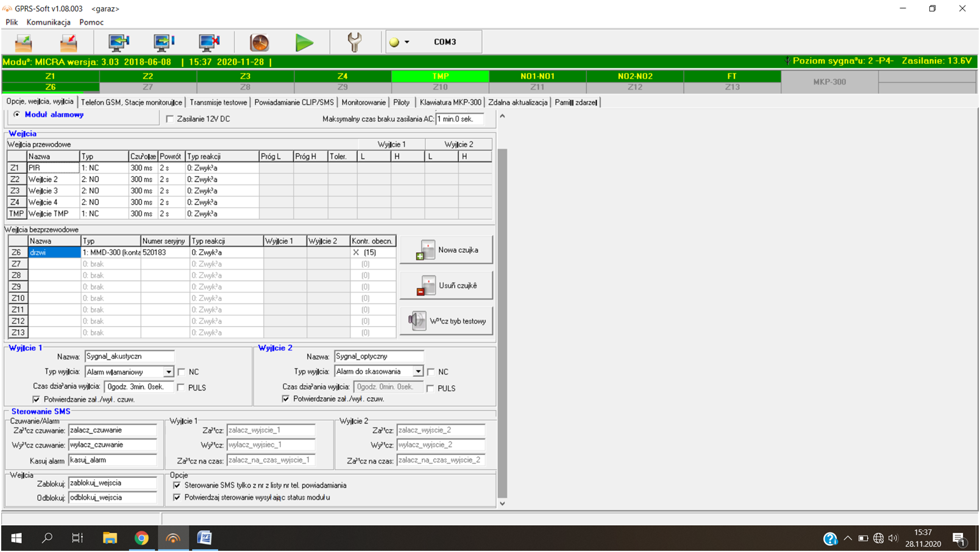The width and height of the screenshot is (980, 552).
Task: Click the Z3 zone status indicator
Action: tap(245, 76)
